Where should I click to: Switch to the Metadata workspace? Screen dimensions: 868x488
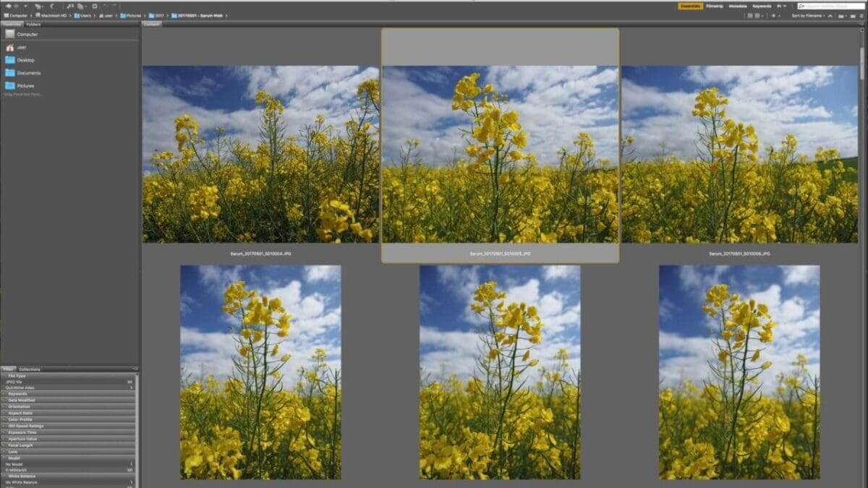pyautogui.click(x=738, y=6)
